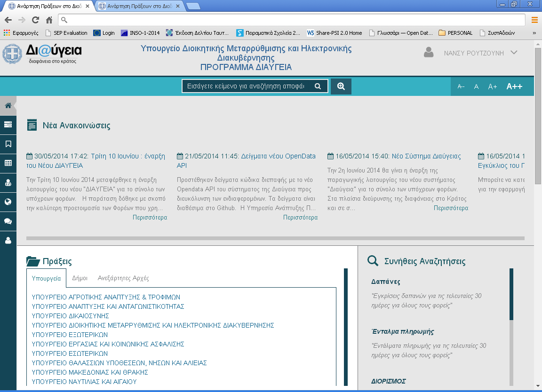
Task: Open ΥΠΟΥΡΓΕΙΟ ΕΞΩΤΕΡΙΚΩΝ
Action: pos(70,335)
